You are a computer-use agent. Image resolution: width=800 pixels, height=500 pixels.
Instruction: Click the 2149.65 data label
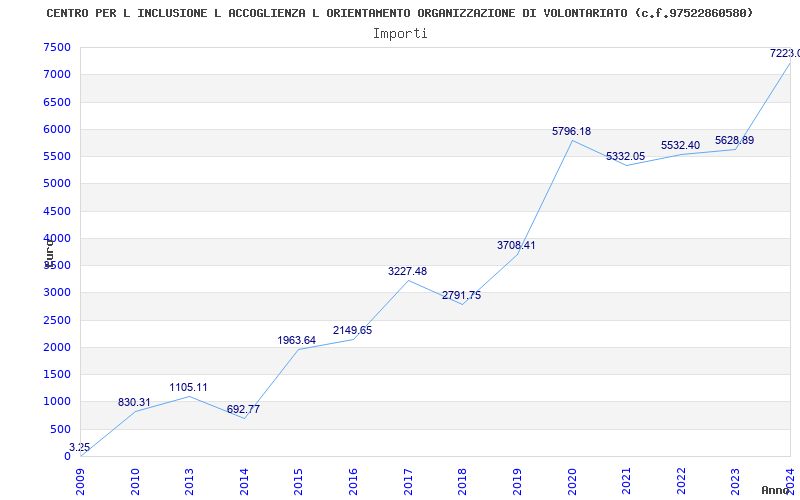point(353,330)
